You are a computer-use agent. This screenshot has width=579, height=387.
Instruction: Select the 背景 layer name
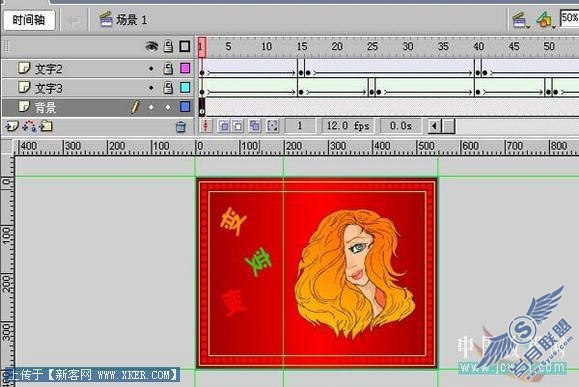pyautogui.click(x=45, y=107)
